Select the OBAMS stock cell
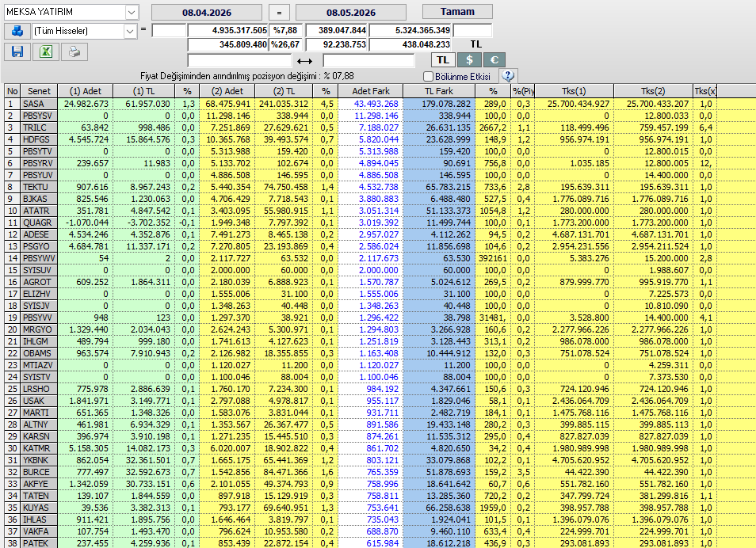The width and height of the screenshot is (756, 548). pos(39,353)
